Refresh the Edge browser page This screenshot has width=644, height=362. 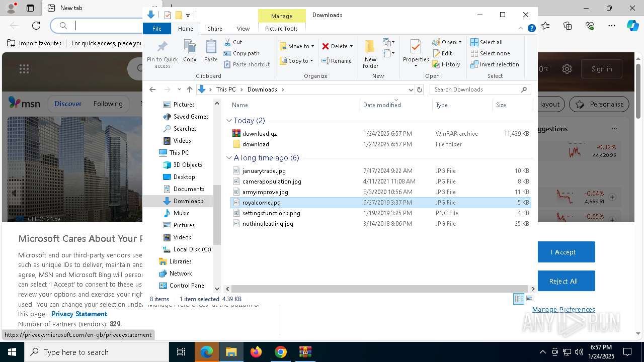point(36,25)
